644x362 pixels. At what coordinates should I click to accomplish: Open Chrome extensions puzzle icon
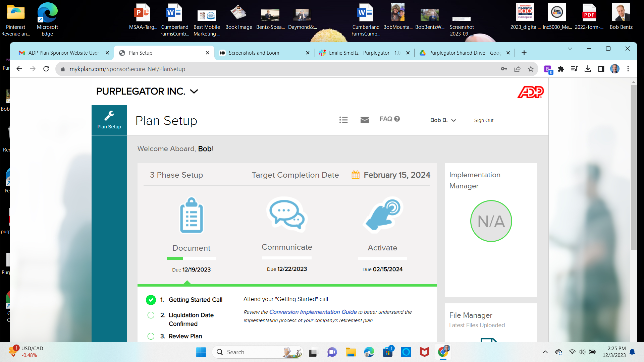coord(561,69)
